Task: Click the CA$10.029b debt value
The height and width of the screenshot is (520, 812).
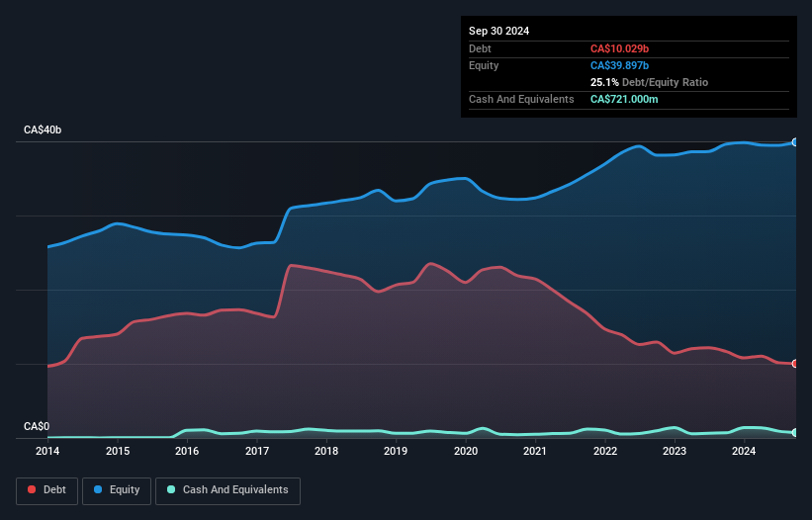Action: (x=619, y=48)
